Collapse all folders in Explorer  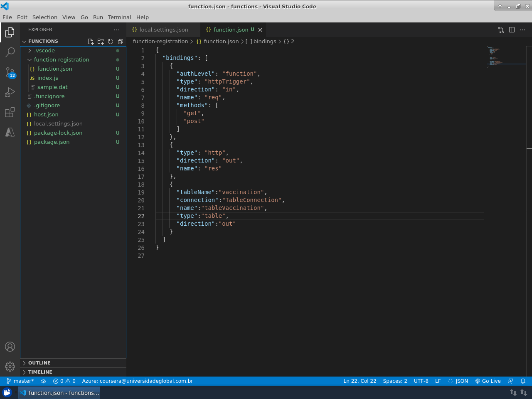coord(121,42)
